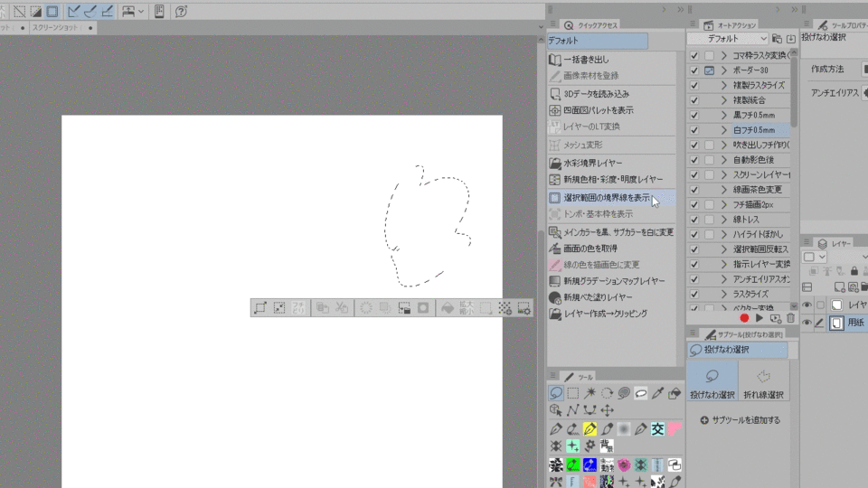The width and height of the screenshot is (868, 488).
Task: Switch to the レイヤー panel tab
Action: coord(835,243)
